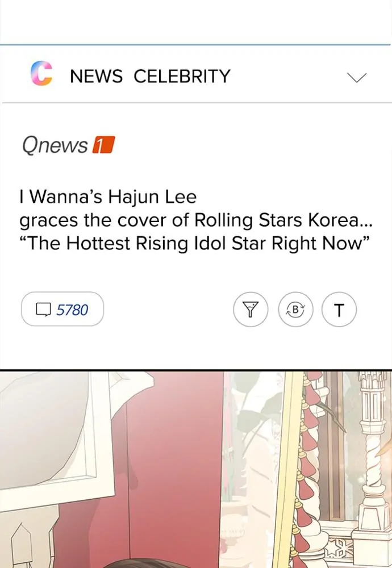Tap the blue divider line above header
392x568 pixels.
(x=195, y=45)
